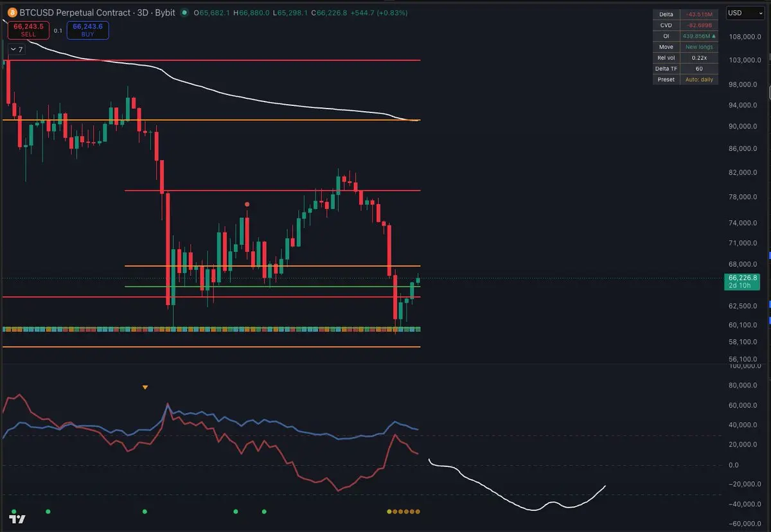Expand the collapsed indicators legend showing 7
The image size is (771, 532).
[x=16, y=49]
